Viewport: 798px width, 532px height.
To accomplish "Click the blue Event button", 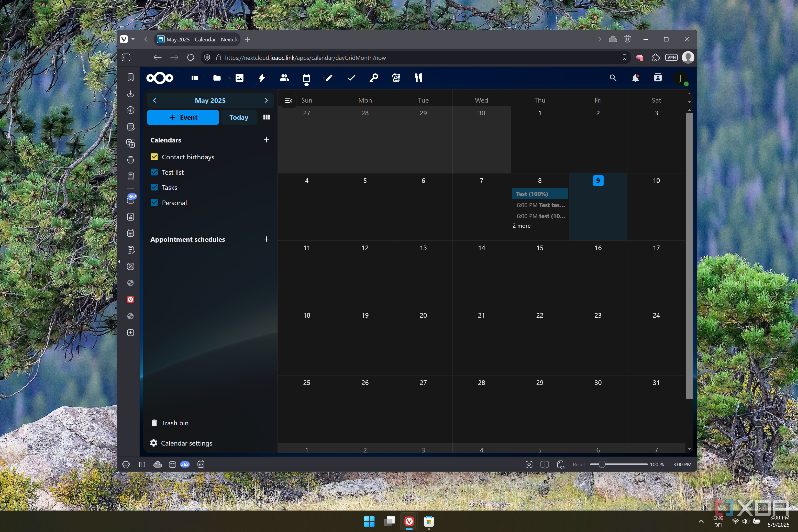I will pos(183,117).
